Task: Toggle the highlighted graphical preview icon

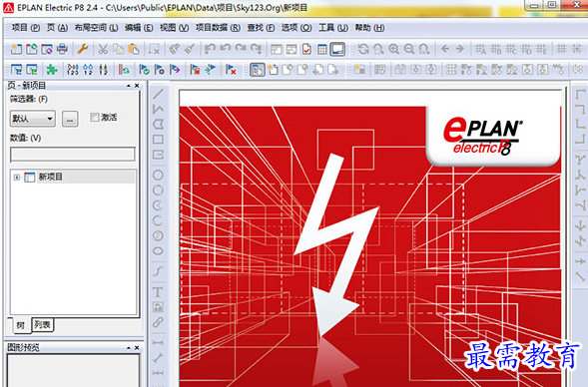Action: coord(337,49)
